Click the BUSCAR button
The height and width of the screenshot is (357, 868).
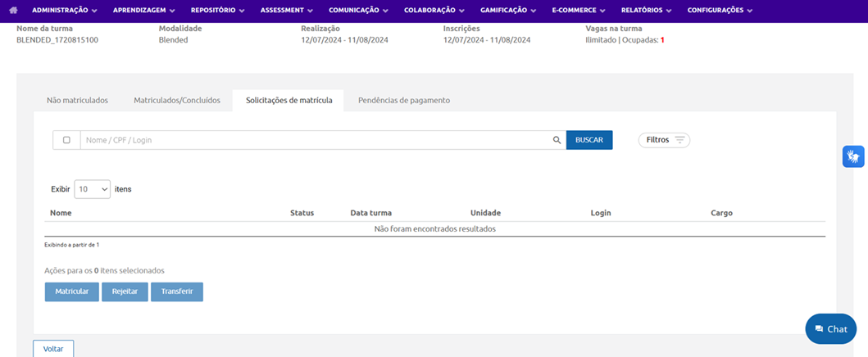point(589,140)
